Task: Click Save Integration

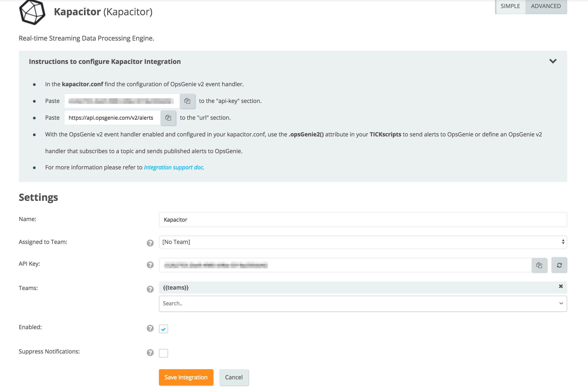Action: pos(186,377)
